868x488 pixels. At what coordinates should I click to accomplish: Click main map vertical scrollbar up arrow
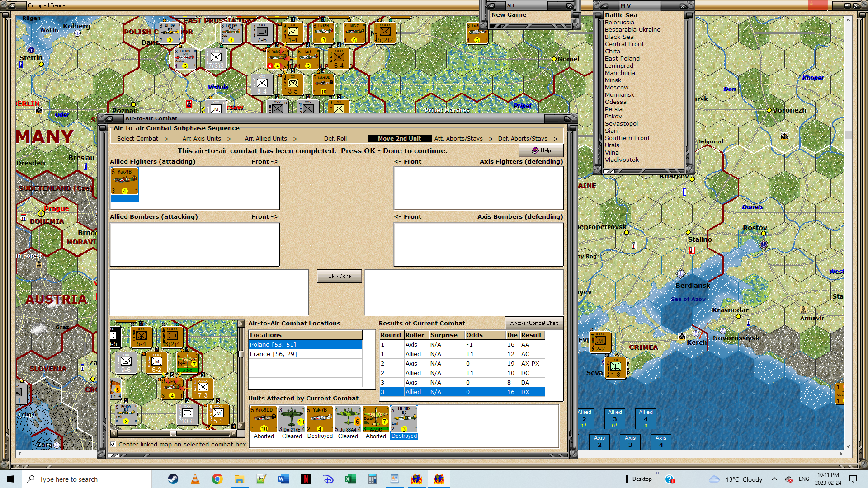click(x=848, y=19)
